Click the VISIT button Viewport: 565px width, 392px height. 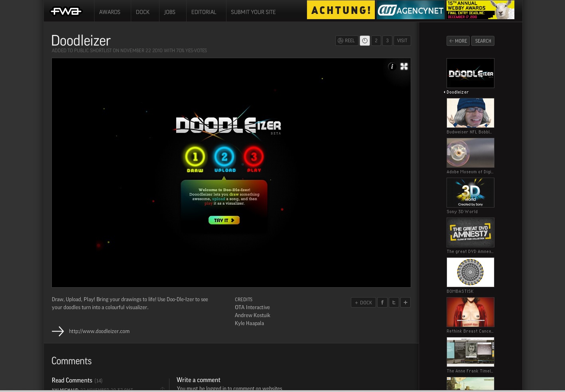(x=402, y=41)
